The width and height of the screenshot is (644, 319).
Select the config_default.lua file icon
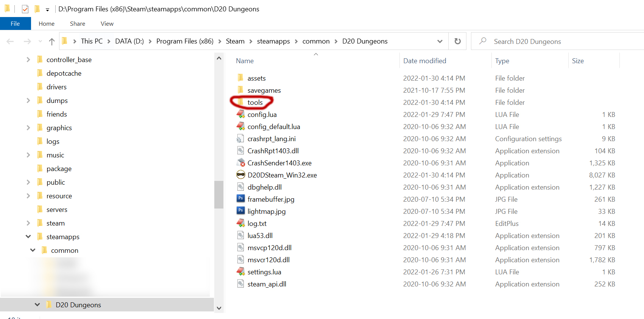coord(240,126)
